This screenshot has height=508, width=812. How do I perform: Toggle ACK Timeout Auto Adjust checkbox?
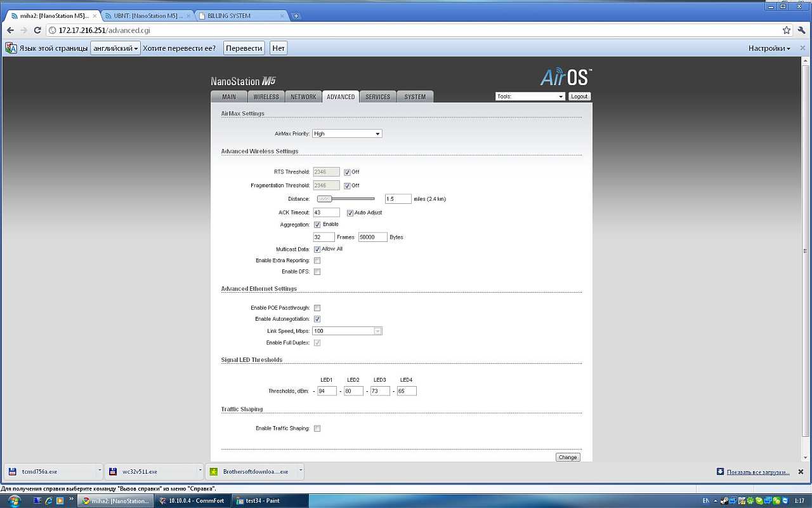coord(350,213)
